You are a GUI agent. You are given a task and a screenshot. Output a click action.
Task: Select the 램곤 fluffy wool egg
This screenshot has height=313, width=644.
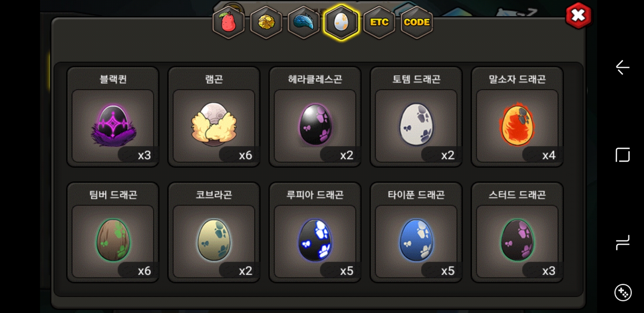point(214,117)
